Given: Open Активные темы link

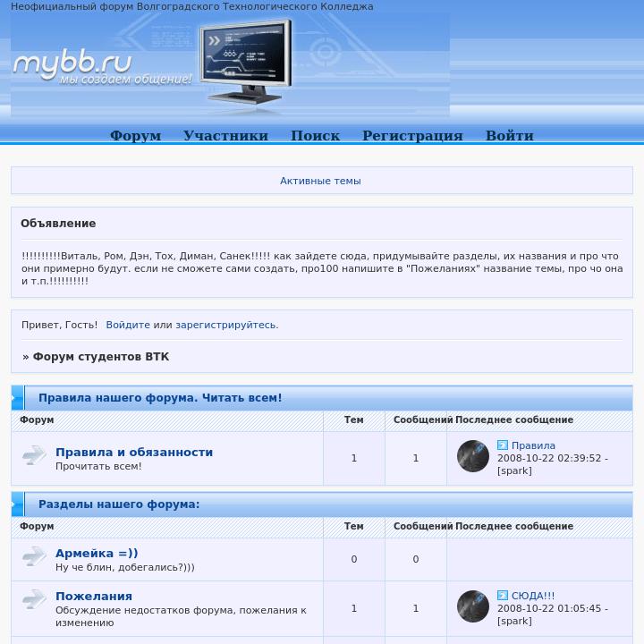Looking at the screenshot, I should 320,181.
